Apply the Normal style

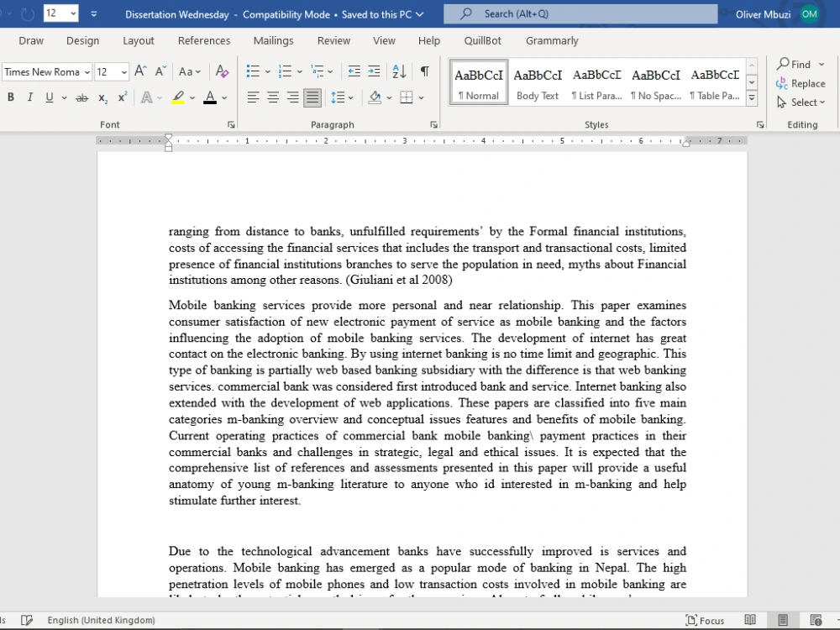479,82
